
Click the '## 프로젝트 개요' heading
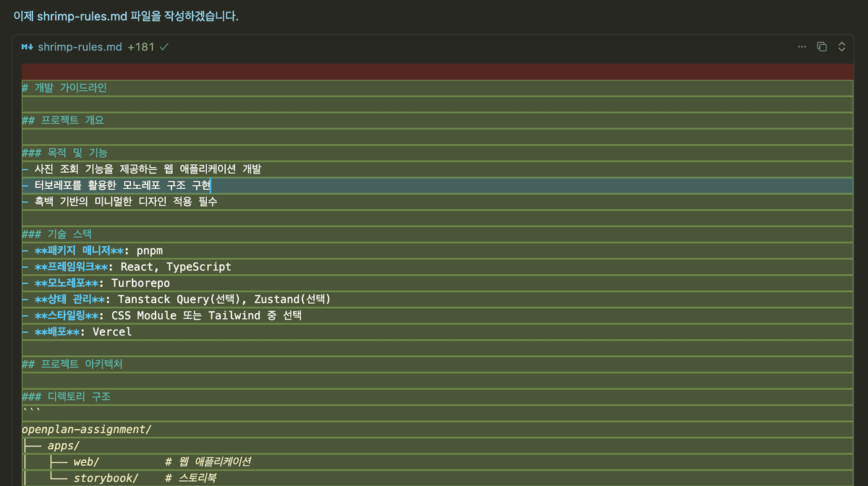67,119
